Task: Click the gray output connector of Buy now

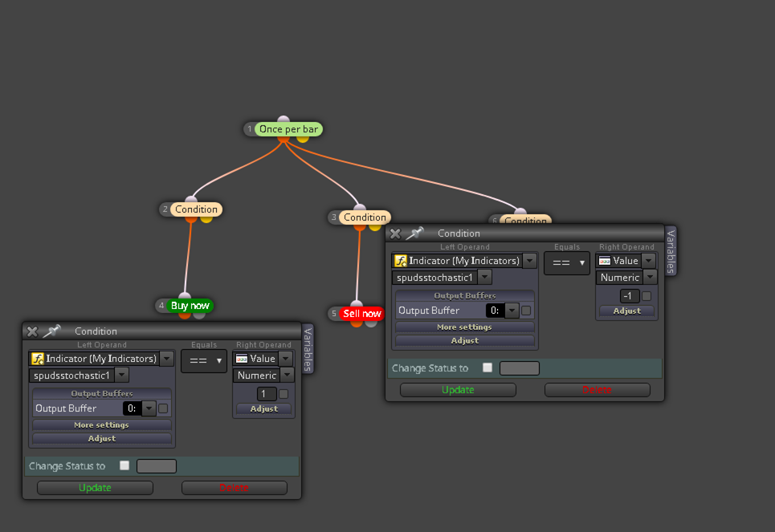Action: click(x=198, y=315)
